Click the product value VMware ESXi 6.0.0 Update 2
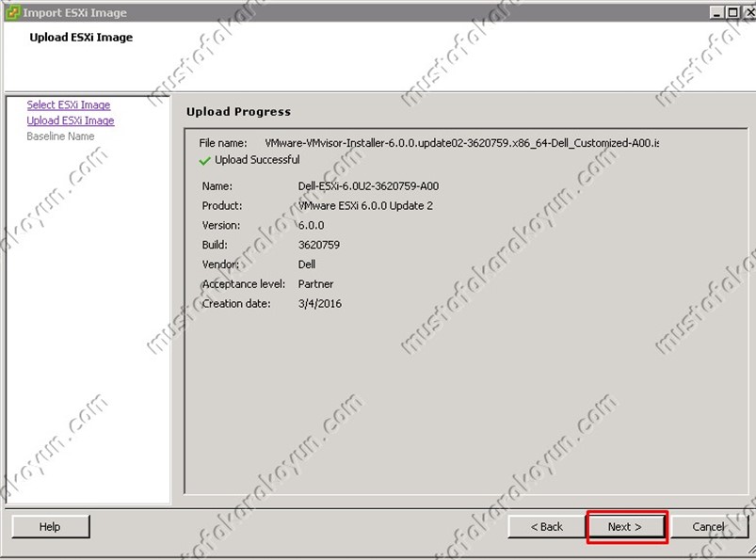Screen dimensions: 756x560 coord(365,206)
